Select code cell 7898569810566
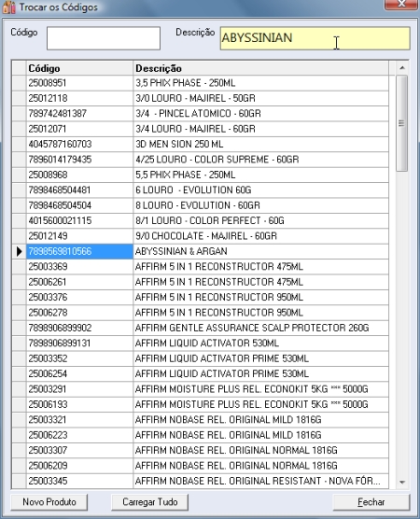The height and width of the screenshot is (519, 420). click(79, 251)
